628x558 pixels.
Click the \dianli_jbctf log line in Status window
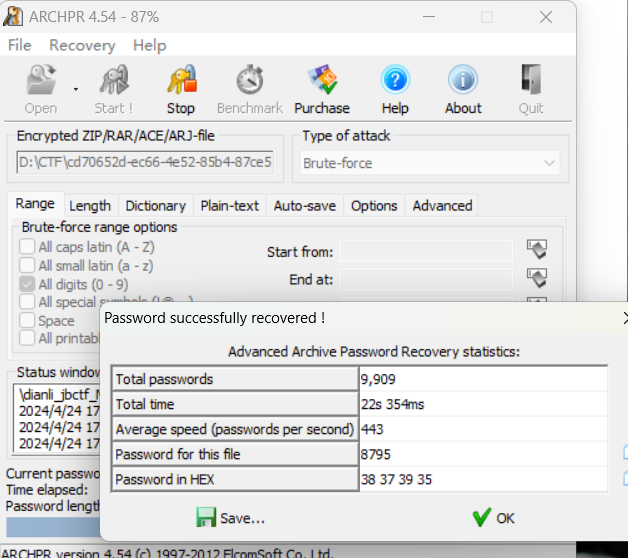point(59,394)
